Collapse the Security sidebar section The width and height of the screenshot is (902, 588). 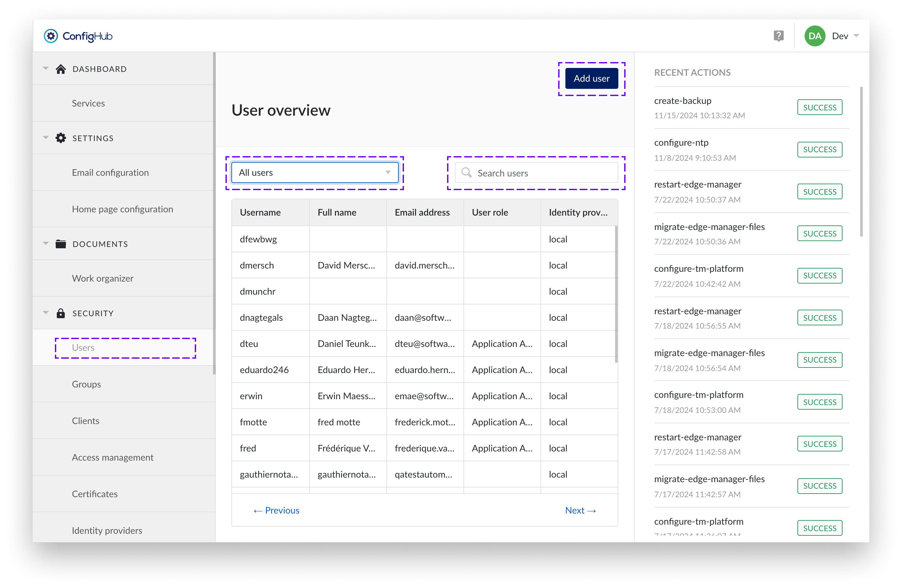pos(45,313)
